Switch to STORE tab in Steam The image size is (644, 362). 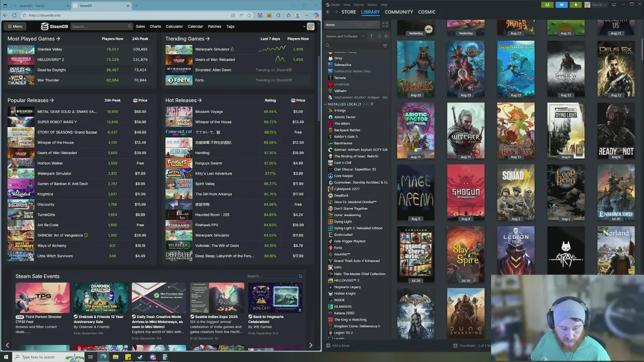pos(349,12)
